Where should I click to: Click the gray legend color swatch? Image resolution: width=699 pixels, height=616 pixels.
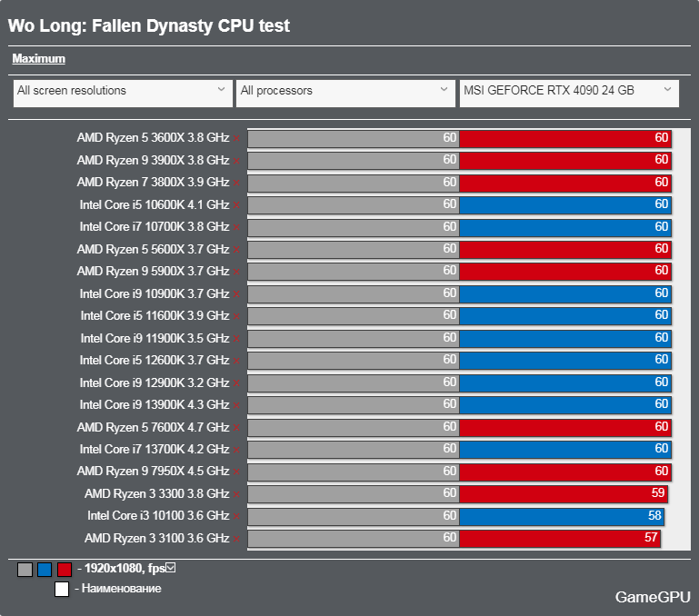point(25,570)
